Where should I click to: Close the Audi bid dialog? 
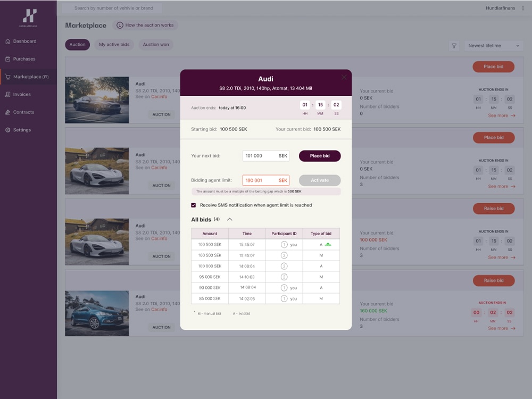pyautogui.click(x=344, y=77)
